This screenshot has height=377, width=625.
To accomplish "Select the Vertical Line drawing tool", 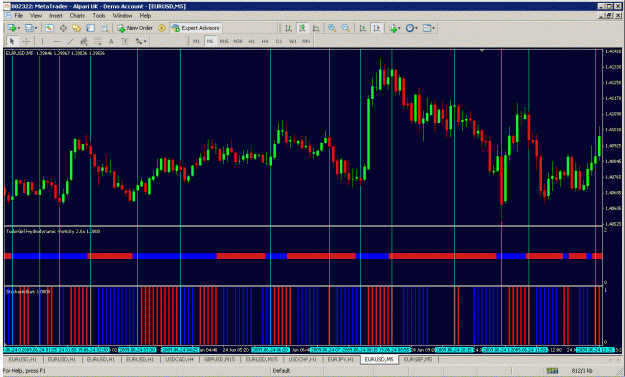I will (x=42, y=41).
